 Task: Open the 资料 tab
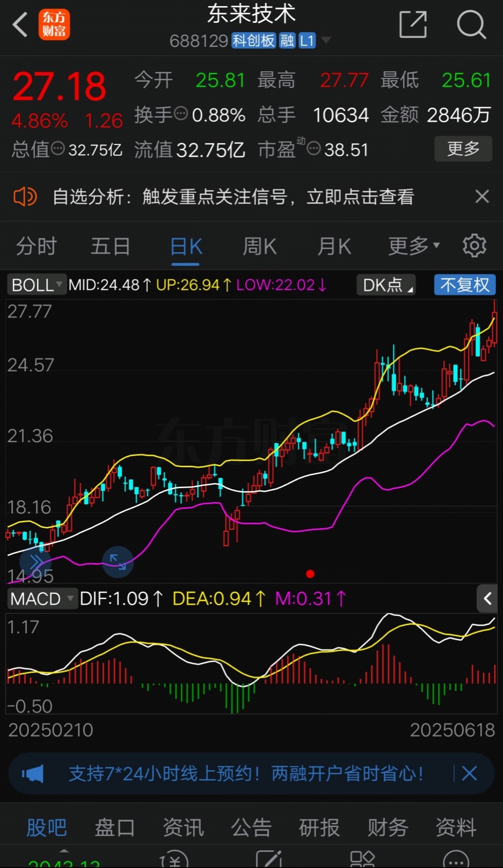pyautogui.click(x=456, y=827)
